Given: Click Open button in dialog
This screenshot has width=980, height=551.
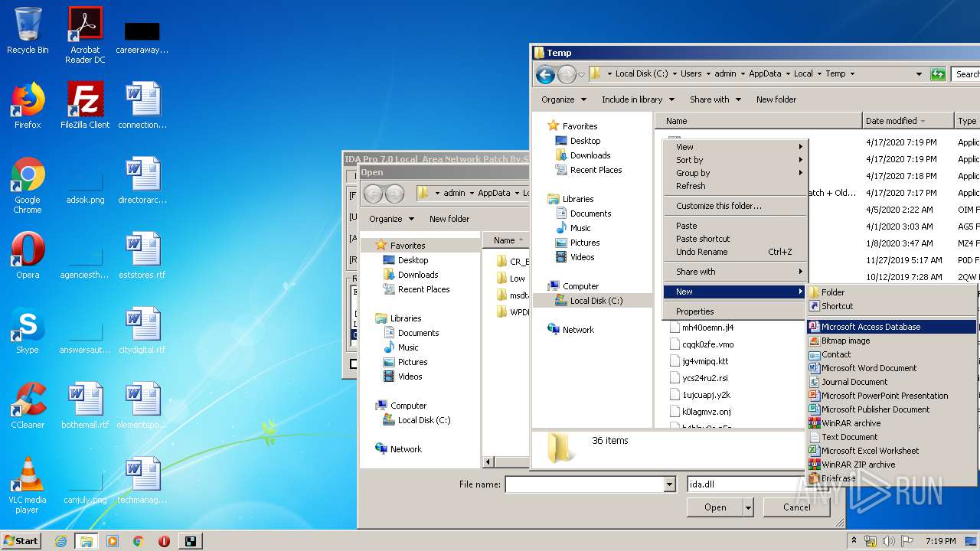Looking at the screenshot, I should [715, 507].
